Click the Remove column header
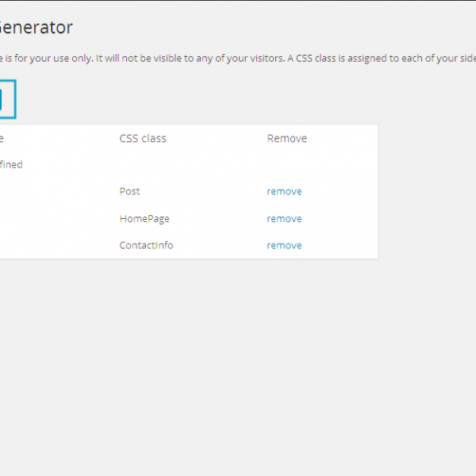This screenshot has width=476, height=476. 286,138
